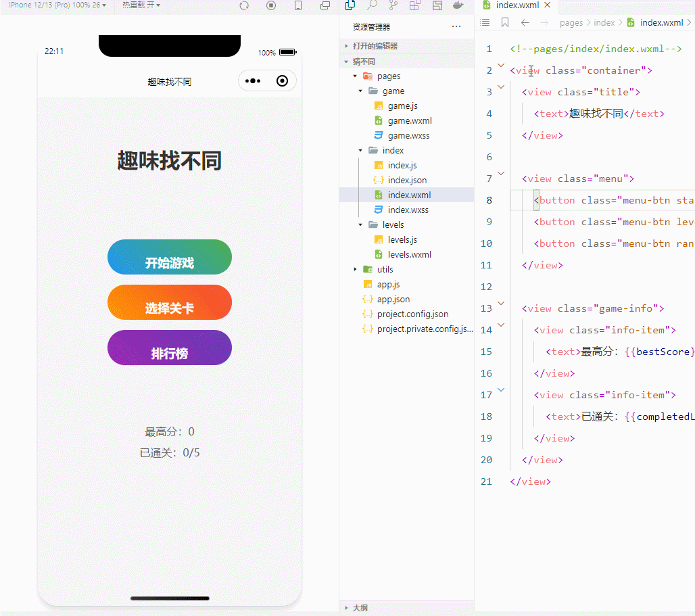Tap the 开始游戏 button in simulator
The image size is (695, 616).
pyautogui.click(x=169, y=257)
